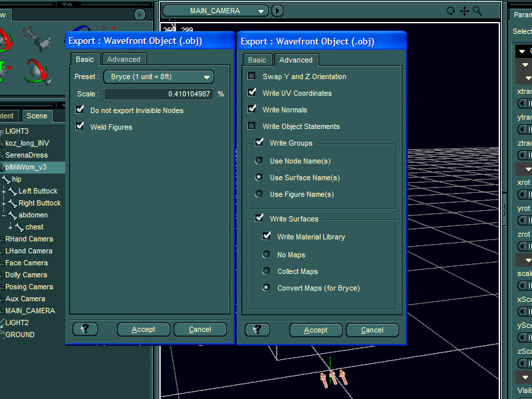Select the camera tool icon in left toolbar
The width and height of the screenshot is (532, 399).
click(39, 39)
